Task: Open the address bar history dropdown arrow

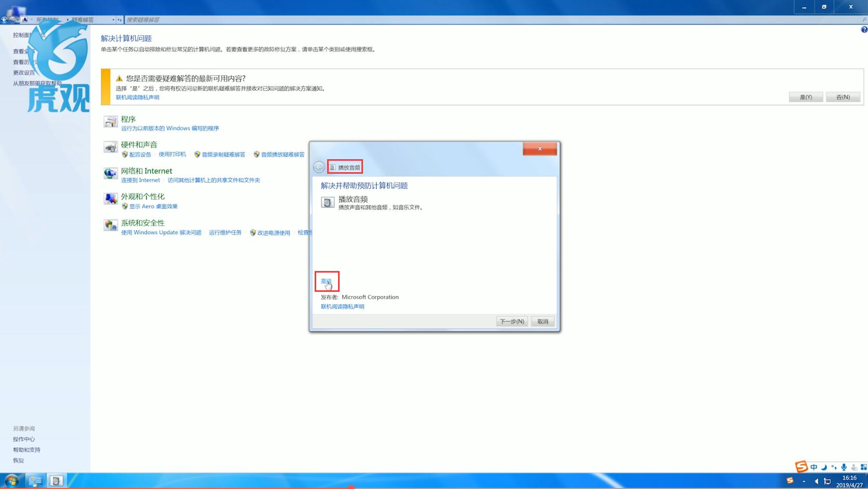Action: click(x=113, y=20)
